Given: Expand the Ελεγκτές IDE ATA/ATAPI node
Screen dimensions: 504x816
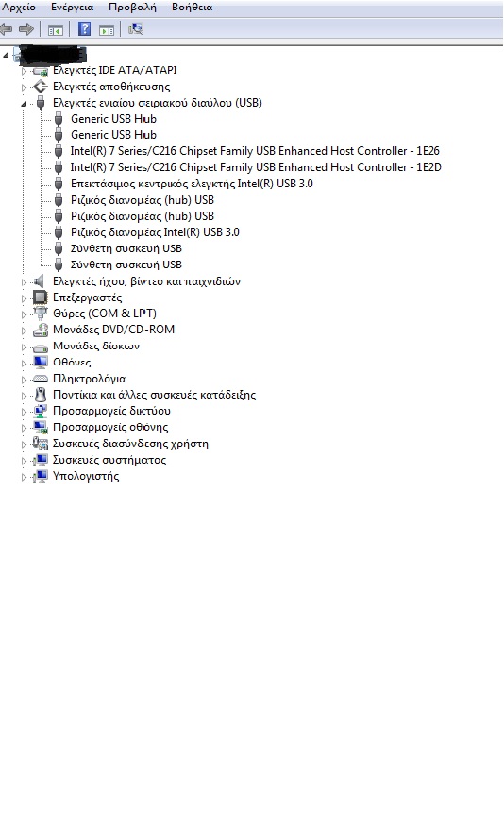Looking at the screenshot, I should point(24,71).
